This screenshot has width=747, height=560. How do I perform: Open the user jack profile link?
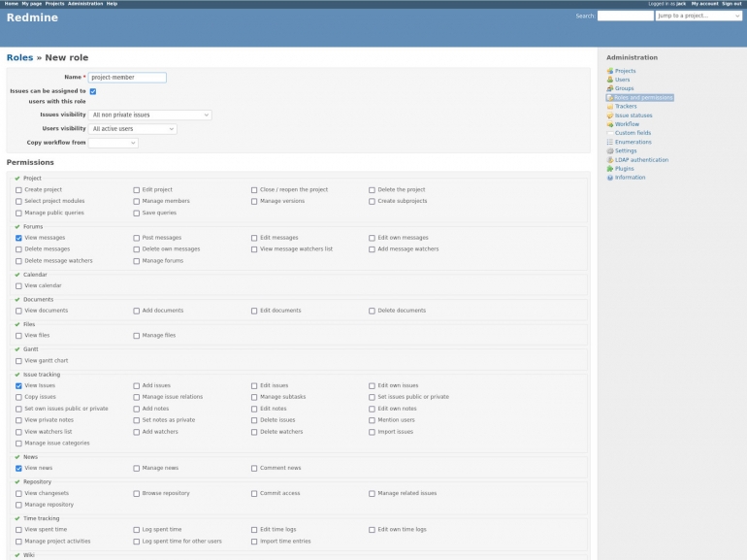point(681,3)
